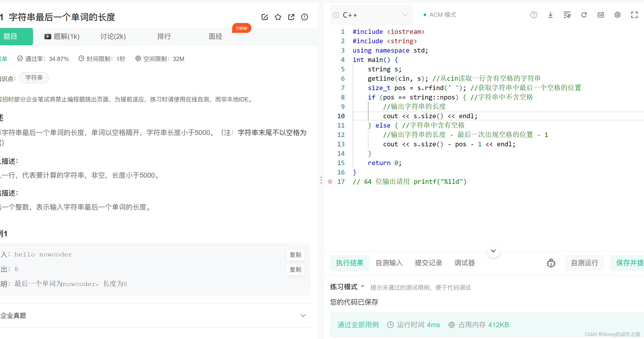644x339 pixels.
Task: Click the 您的代码已保存 message
Action: pyautogui.click(x=354, y=302)
